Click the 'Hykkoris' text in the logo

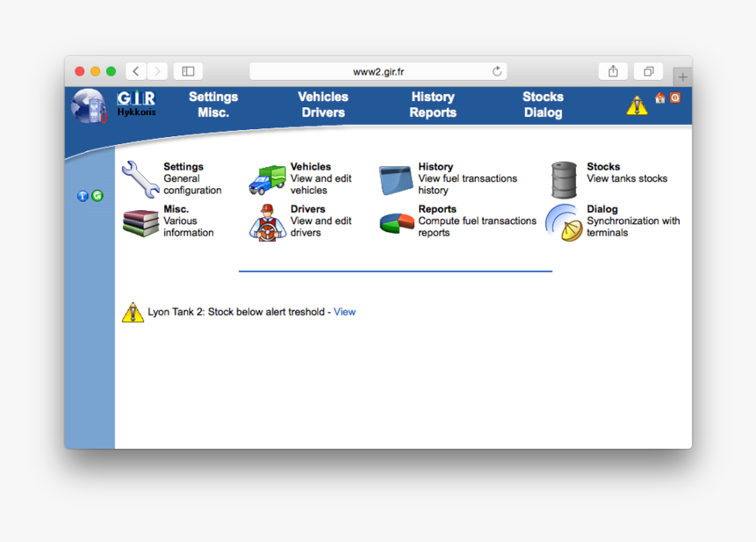point(136,112)
